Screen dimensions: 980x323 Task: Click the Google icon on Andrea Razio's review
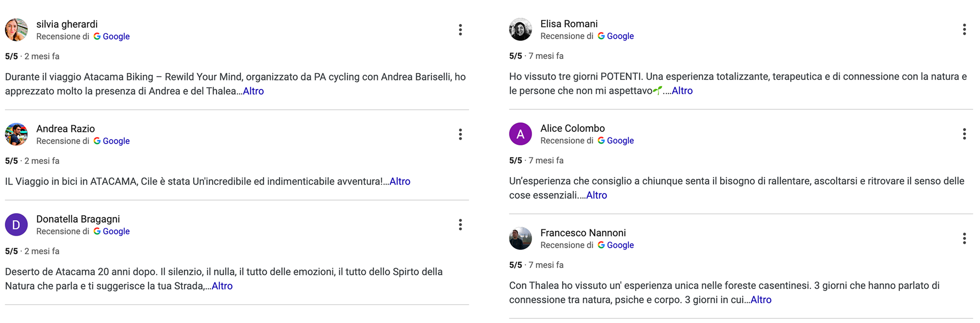(98, 141)
